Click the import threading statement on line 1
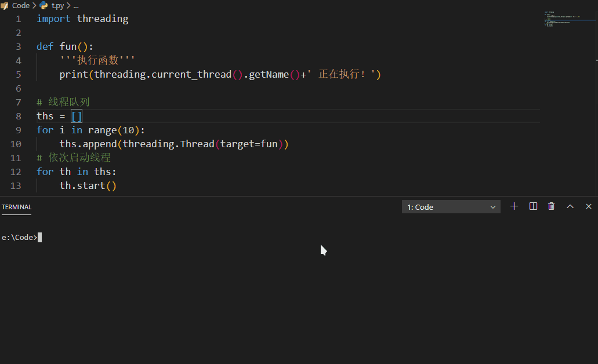Screen dimensions: 598x364 click(x=82, y=18)
